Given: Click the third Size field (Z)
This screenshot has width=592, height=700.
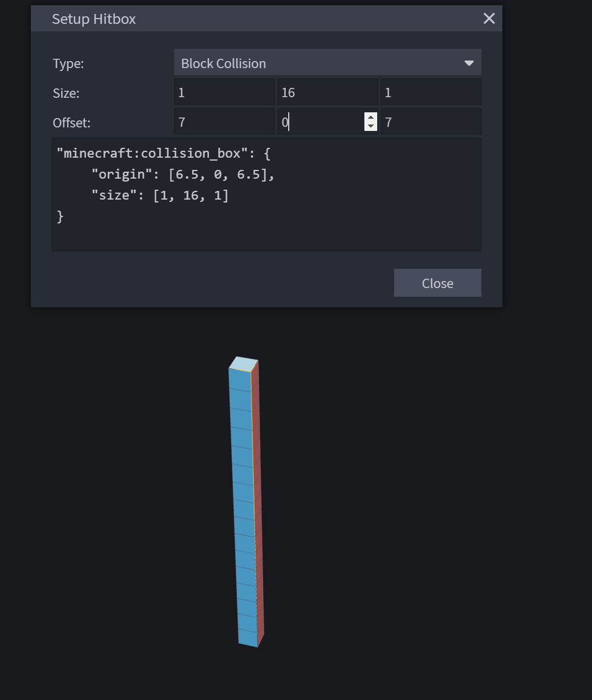Looking at the screenshot, I should [431, 92].
